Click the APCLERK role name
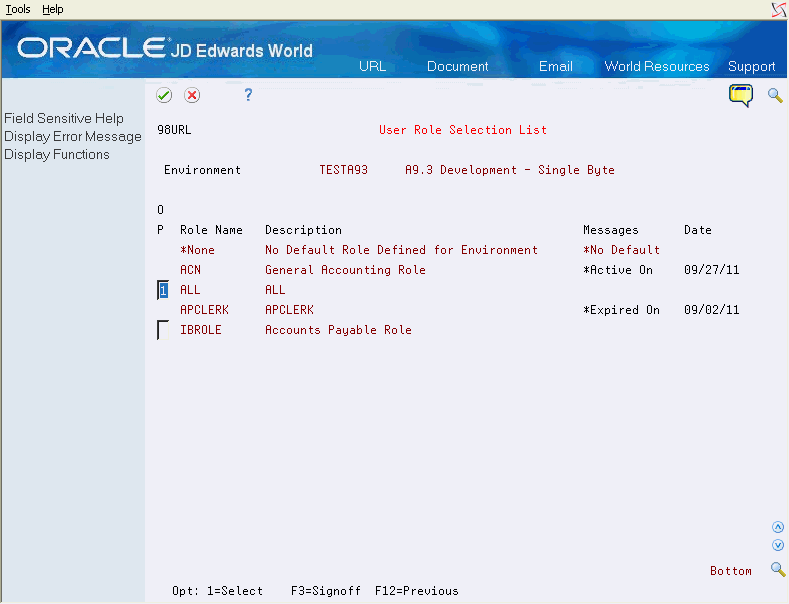The width and height of the screenshot is (789, 604). click(204, 310)
